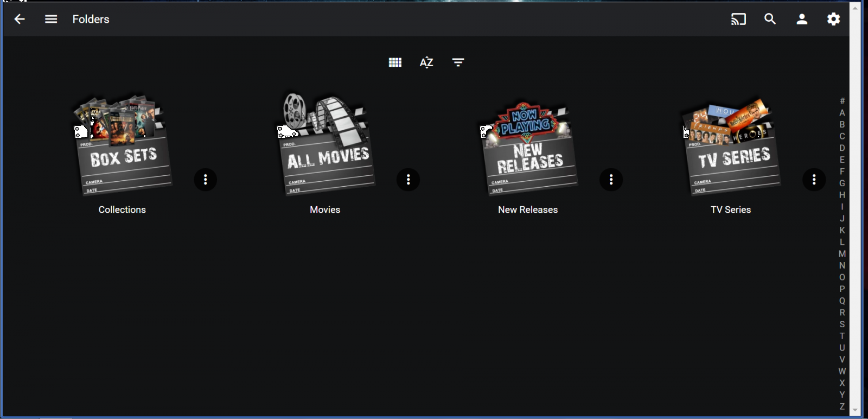
Task: Open the Box Sets folder thumbnail
Action: coord(123,145)
